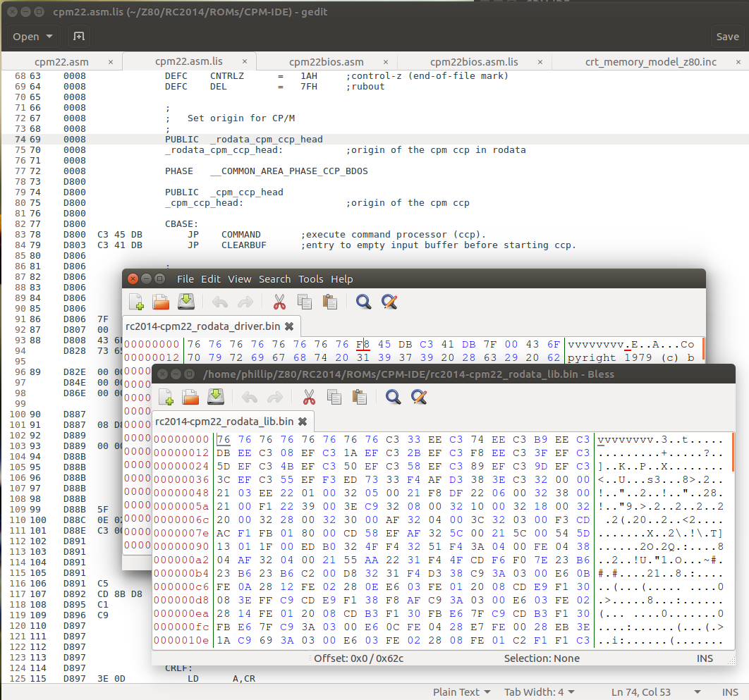The image size is (749, 700).
Task: Click the PUBLIC _rodata_cpm_ccp_head line in gedit
Action: click(x=243, y=140)
